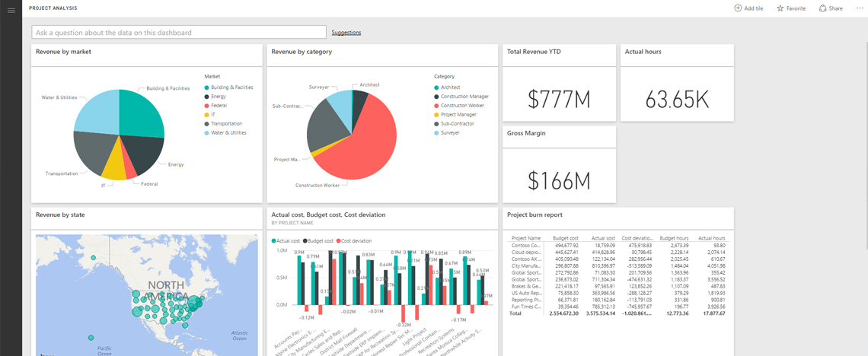This screenshot has width=868, height=356.
Task: Click the Atlantic Ocean label on map
Action: click(x=239, y=335)
